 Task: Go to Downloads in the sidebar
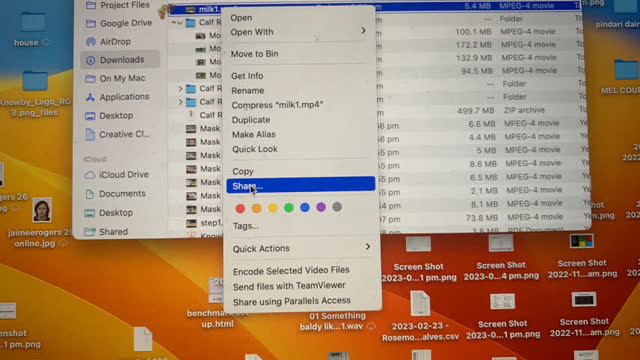coord(120,60)
